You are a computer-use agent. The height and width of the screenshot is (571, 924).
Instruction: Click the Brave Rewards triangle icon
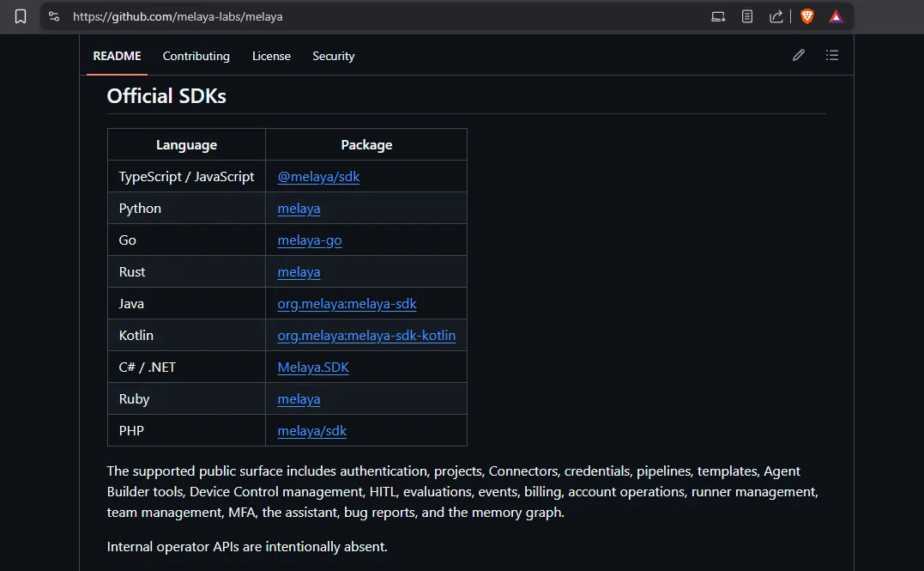click(x=836, y=16)
